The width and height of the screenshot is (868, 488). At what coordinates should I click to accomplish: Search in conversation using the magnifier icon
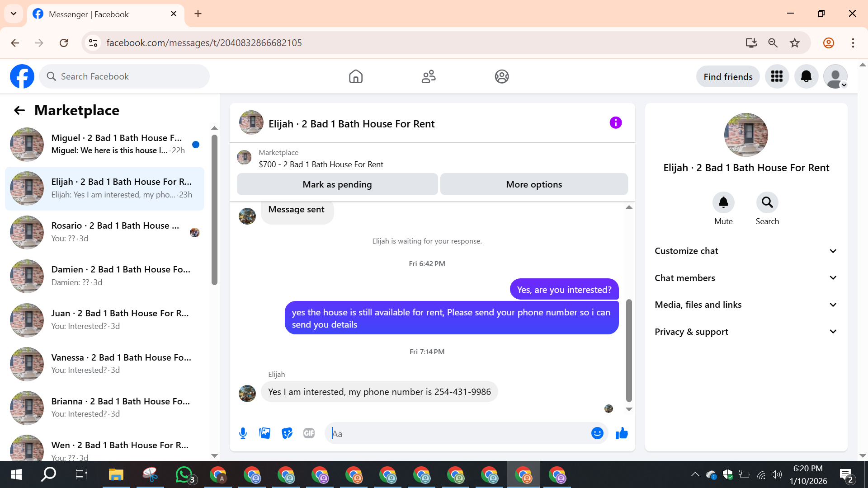point(767,202)
